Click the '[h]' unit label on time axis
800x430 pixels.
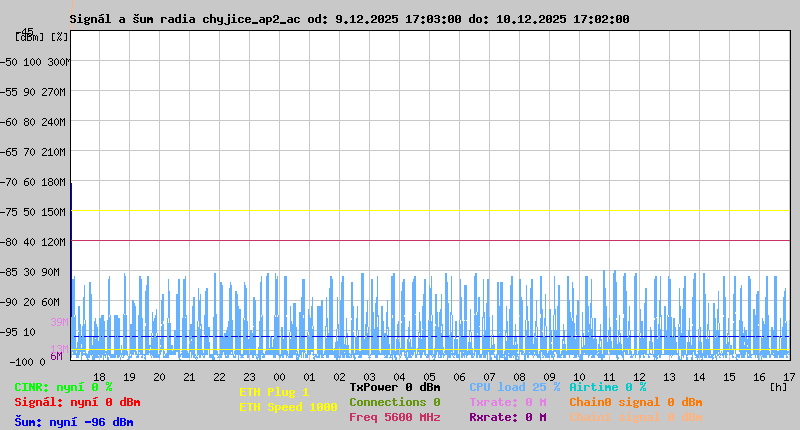pyautogui.click(x=779, y=387)
